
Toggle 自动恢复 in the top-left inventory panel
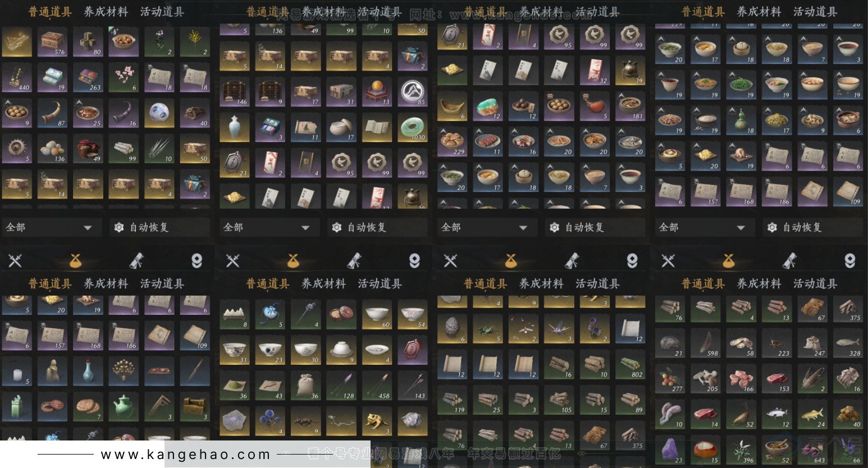[159, 227]
